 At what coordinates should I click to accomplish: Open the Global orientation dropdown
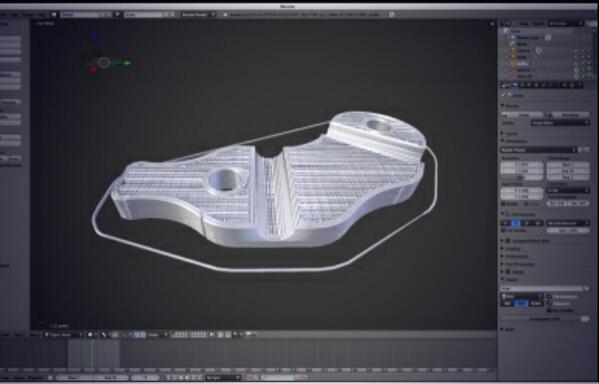point(157,335)
